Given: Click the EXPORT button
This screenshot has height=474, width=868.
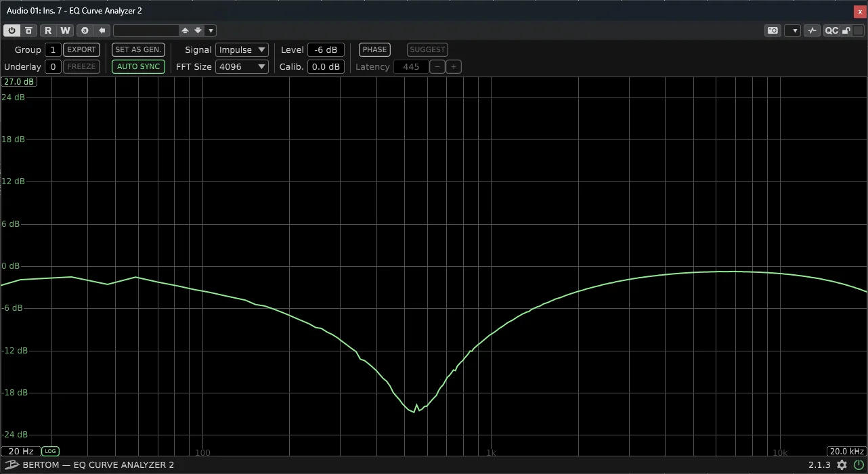Looking at the screenshot, I should tap(81, 49).
